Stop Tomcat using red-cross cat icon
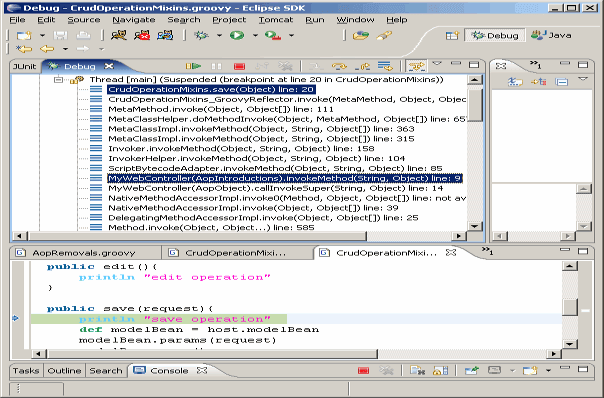The height and width of the screenshot is (398, 604). 142,35
